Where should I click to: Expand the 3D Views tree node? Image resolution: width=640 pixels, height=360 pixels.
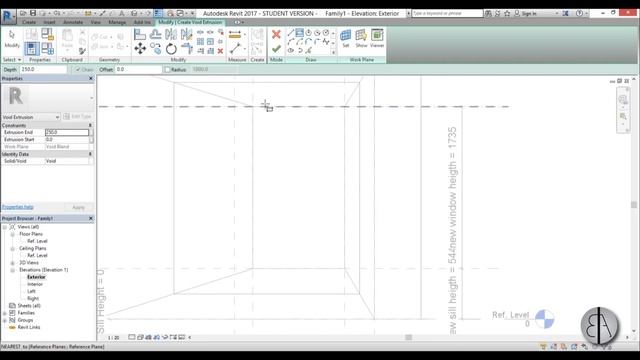(x=12, y=263)
